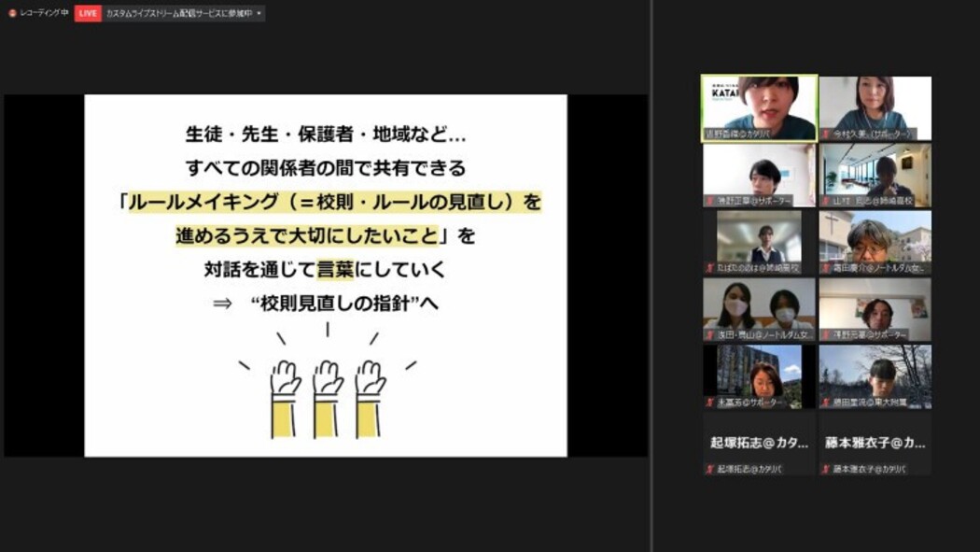Select the 藤本雅衣子 camera-off participant tile

click(x=875, y=444)
